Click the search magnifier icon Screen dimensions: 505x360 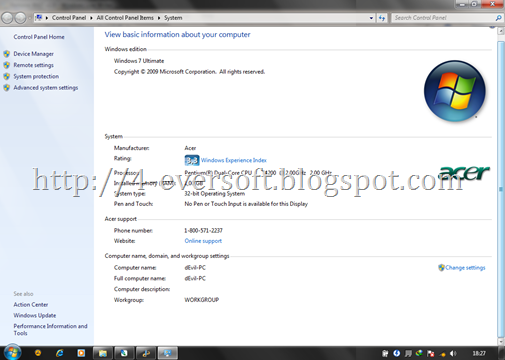(498, 18)
